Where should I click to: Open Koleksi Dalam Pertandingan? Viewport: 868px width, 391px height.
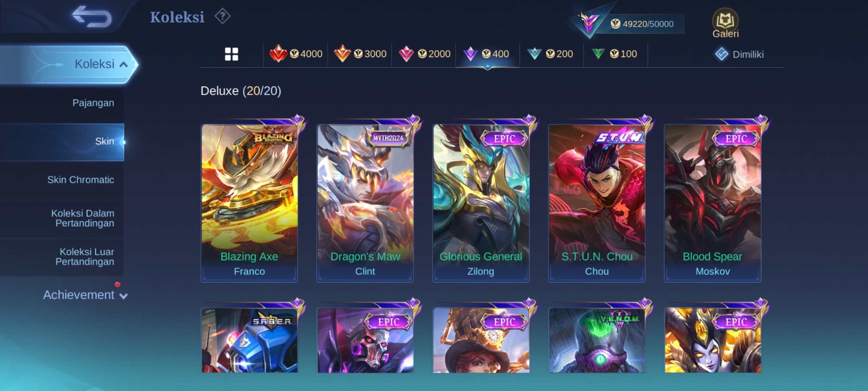pos(62,218)
